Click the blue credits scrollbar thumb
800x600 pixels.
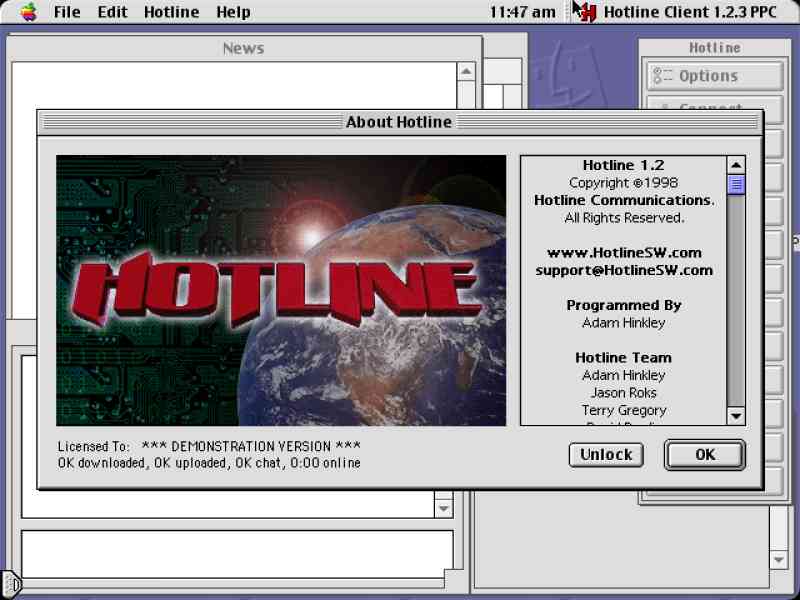tap(736, 184)
